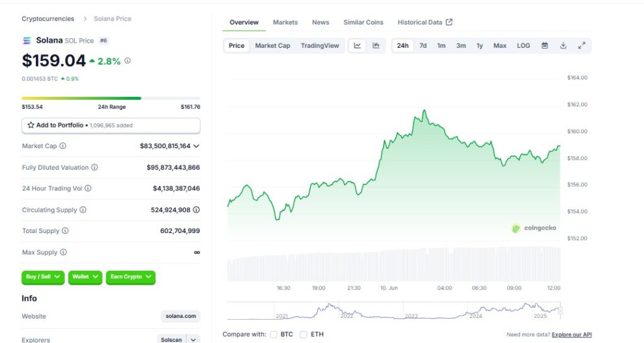Expand the Solscan explorers dropdown arrow
Viewport: 644px width, 343px height.
click(x=194, y=340)
